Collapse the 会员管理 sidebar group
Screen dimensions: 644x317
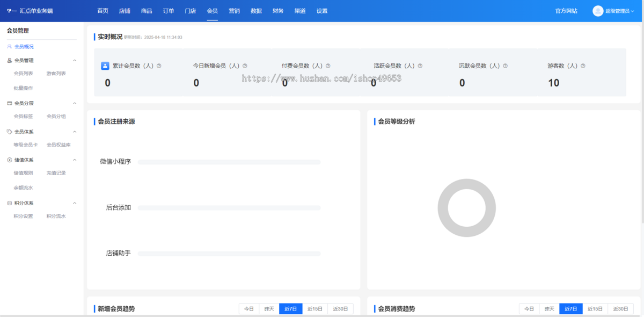75,61
